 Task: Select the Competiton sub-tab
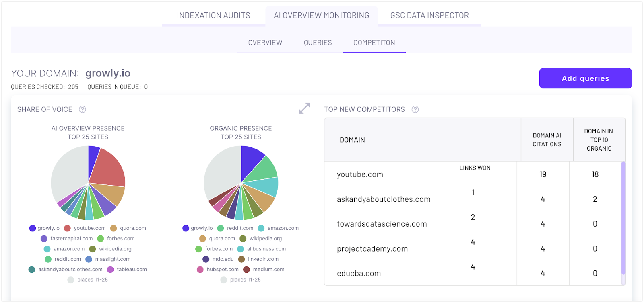point(374,43)
